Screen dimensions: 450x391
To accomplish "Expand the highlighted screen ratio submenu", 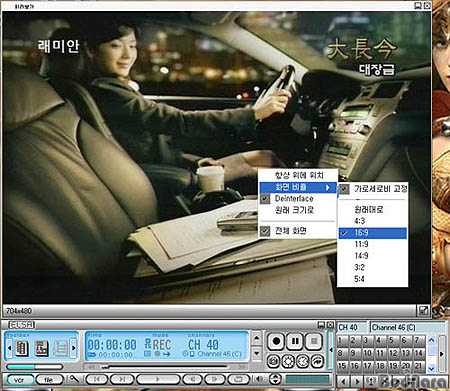I will (298, 187).
